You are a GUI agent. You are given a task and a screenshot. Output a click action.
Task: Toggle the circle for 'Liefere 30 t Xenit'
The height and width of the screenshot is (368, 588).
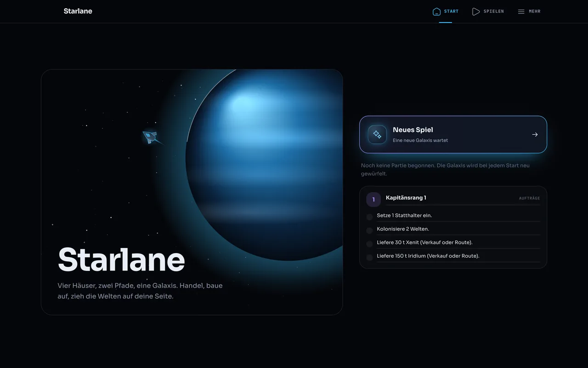pos(369,244)
